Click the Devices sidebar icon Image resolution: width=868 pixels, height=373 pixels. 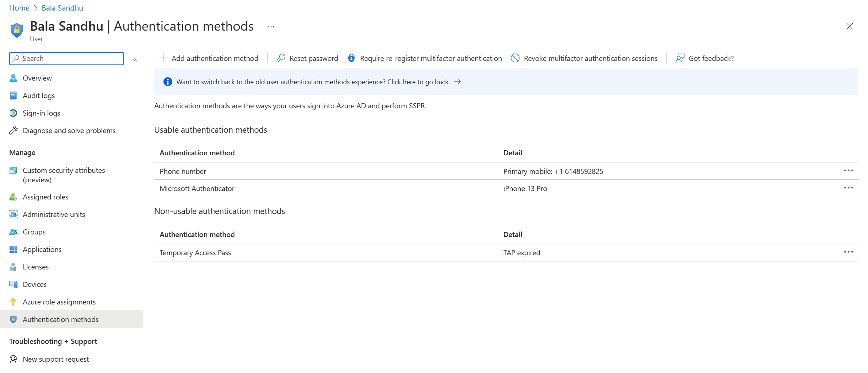click(x=13, y=284)
